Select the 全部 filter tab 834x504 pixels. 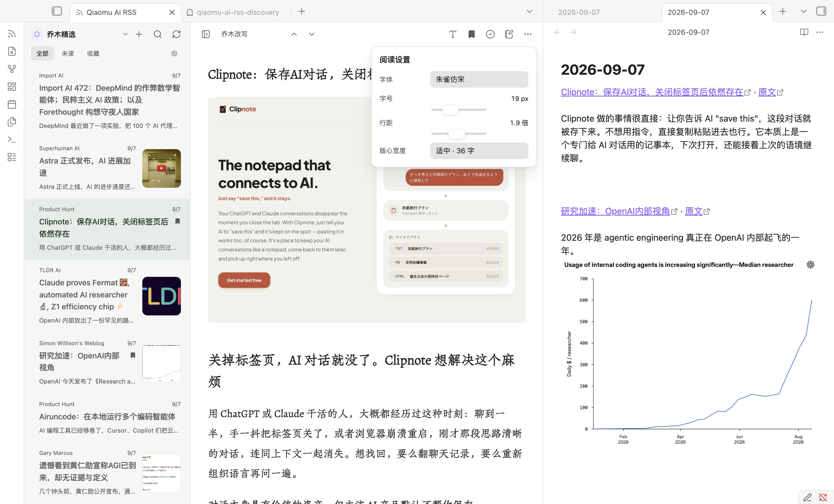point(42,53)
